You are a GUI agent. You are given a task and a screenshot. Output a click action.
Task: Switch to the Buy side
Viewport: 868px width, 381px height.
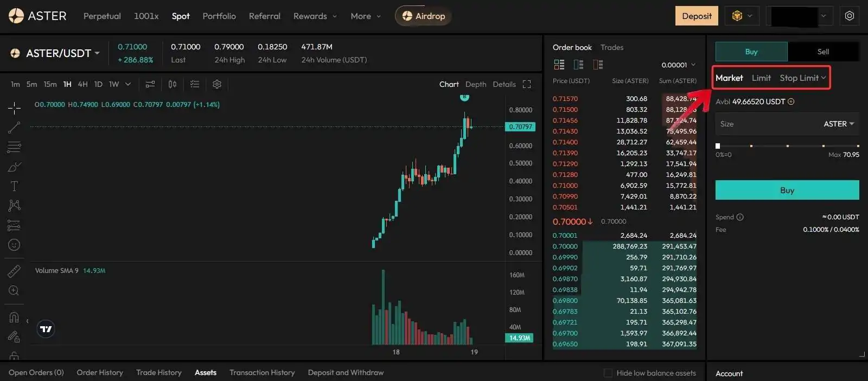click(751, 52)
